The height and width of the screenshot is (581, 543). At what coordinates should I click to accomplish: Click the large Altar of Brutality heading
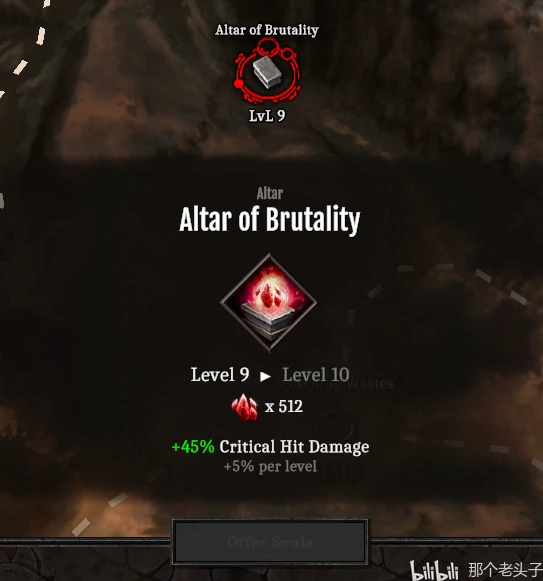(x=269, y=220)
